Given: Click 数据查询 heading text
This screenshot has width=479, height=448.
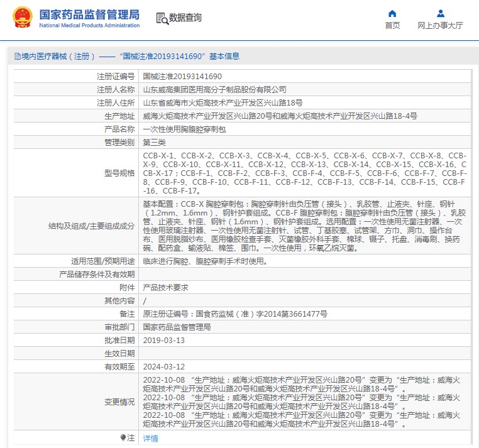Looking at the screenshot, I should 185,18.
